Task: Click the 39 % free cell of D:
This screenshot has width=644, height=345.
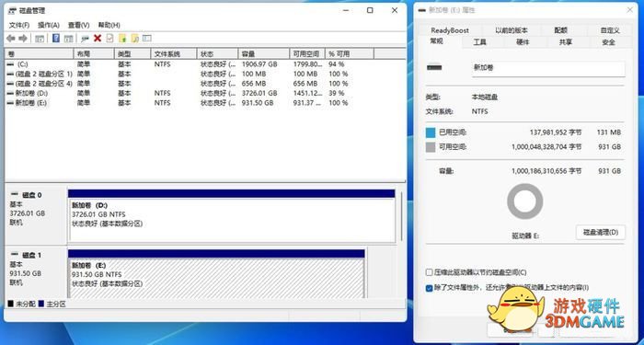Action: (337, 93)
